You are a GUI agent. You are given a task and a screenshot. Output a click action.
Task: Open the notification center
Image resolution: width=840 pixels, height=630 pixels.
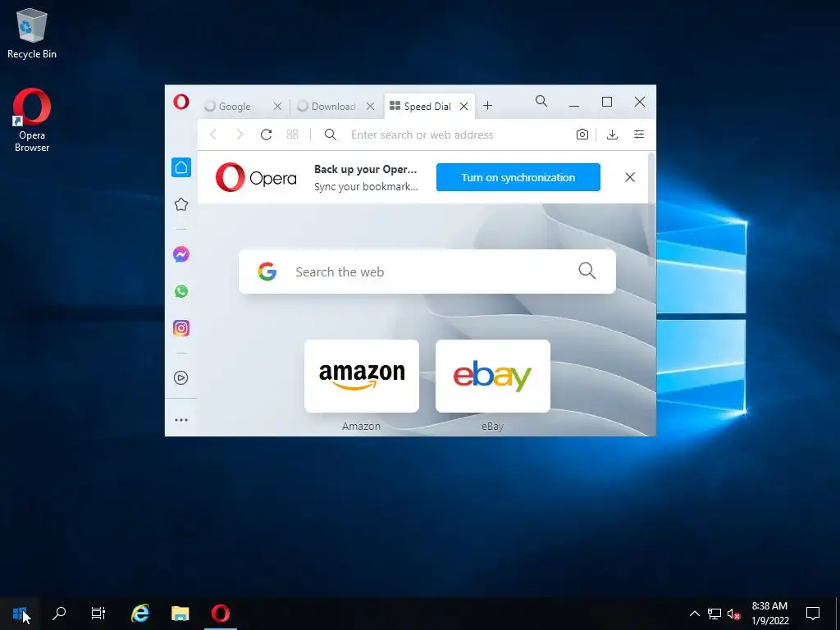(x=813, y=614)
